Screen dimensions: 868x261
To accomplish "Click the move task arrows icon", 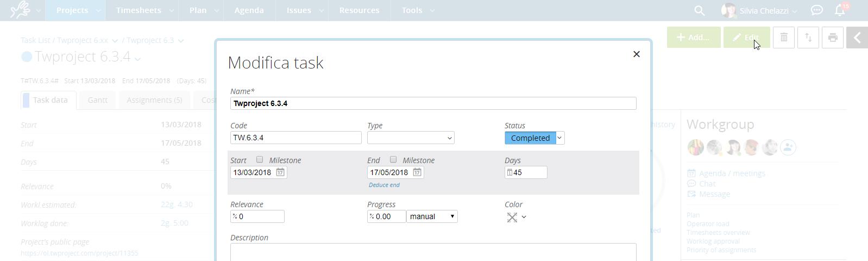I will coord(808,38).
